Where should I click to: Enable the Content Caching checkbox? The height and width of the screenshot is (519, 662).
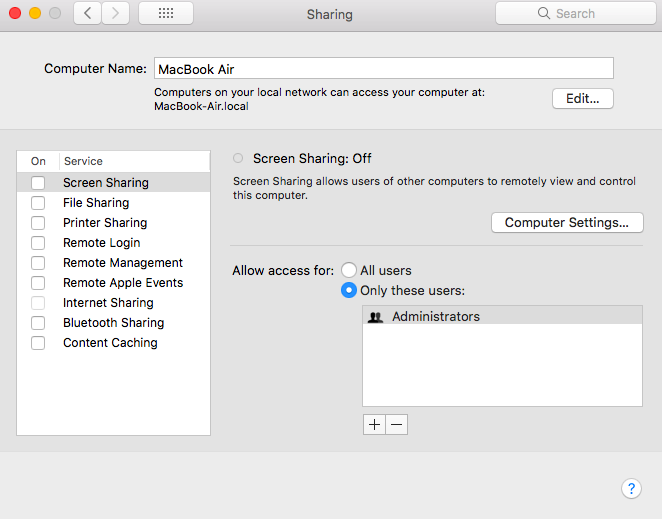coord(38,343)
